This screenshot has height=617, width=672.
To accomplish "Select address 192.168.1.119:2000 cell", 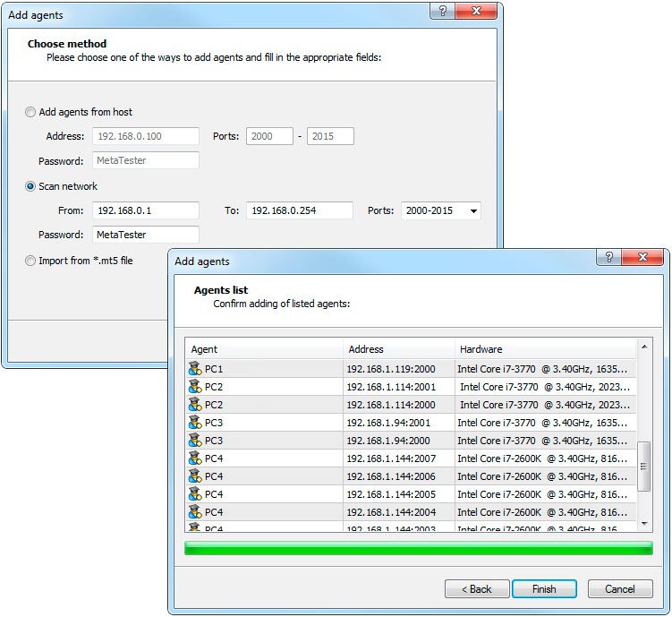I will pos(399,369).
